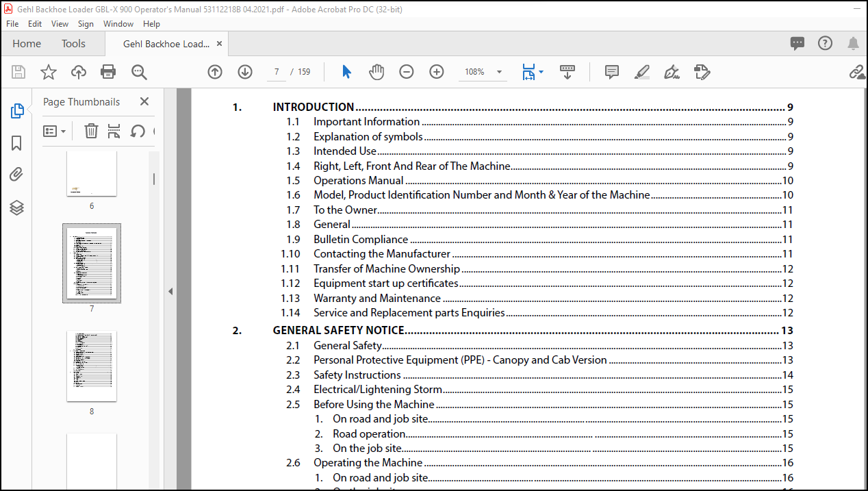Click the page number input field
This screenshot has height=491, width=868.
pos(276,72)
